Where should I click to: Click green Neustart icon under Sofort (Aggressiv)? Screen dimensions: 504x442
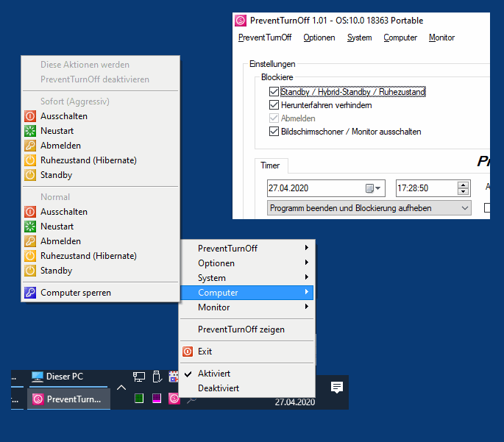click(30, 131)
